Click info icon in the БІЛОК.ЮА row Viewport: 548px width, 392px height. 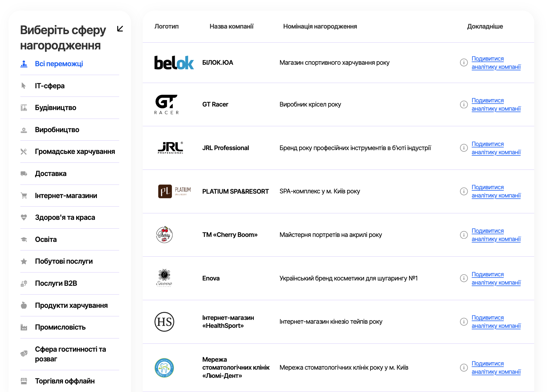tap(464, 63)
